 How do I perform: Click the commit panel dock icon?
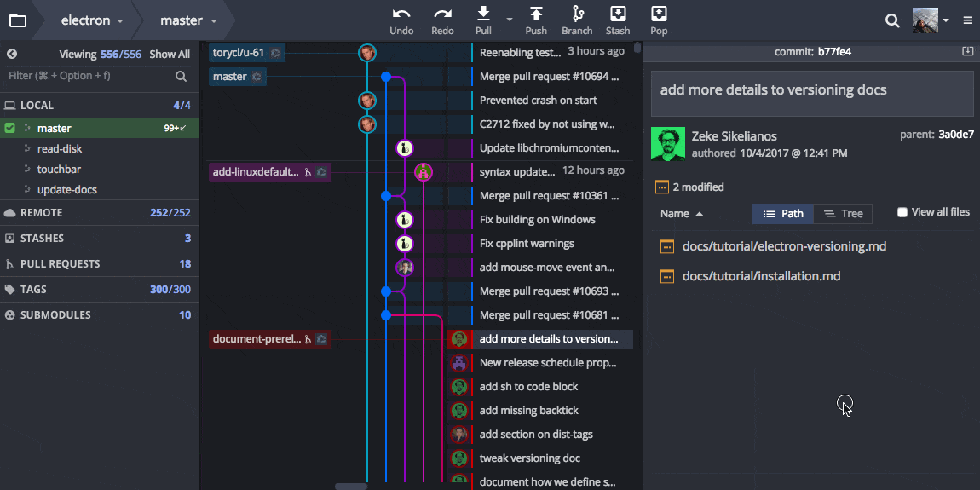click(x=967, y=51)
